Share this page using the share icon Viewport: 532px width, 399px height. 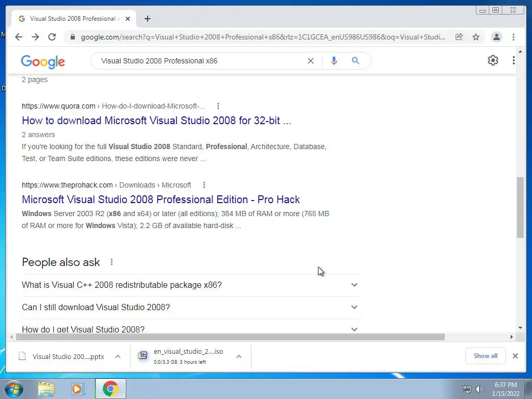(x=459, y=37)
